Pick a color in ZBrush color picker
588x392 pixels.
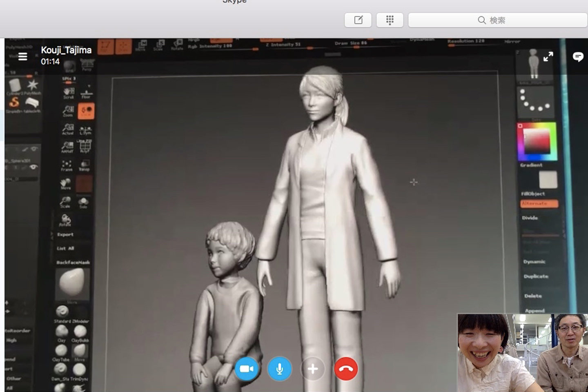(537, 141)
